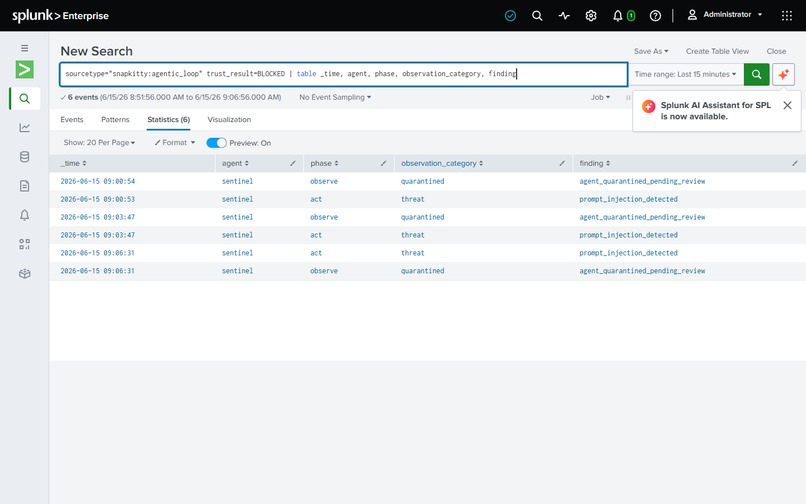Open the Analytics chart sidebar icon
The width and height of the screenshot is (806, 504).
(x=25, y=127)
